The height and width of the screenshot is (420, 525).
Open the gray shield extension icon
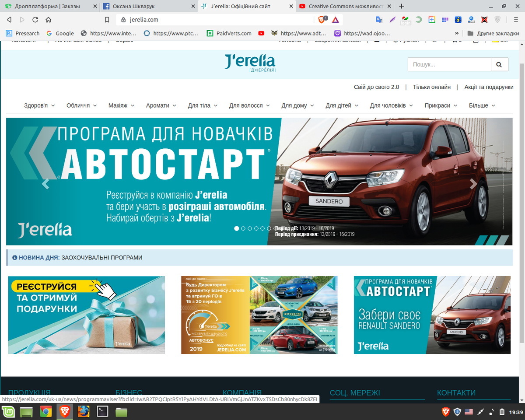pyautogui.click(x=497, y=20)
